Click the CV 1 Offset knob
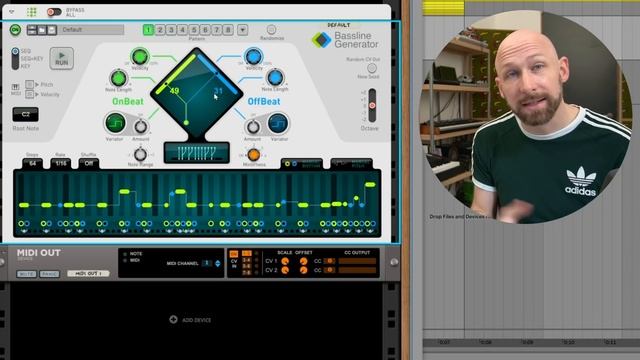 (303, 261)
